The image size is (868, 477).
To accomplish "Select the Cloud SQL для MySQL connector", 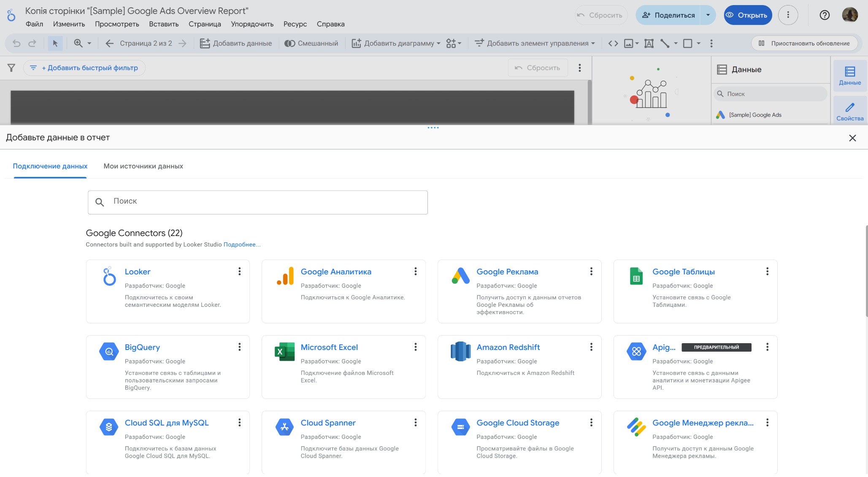I will coord(168,442).
